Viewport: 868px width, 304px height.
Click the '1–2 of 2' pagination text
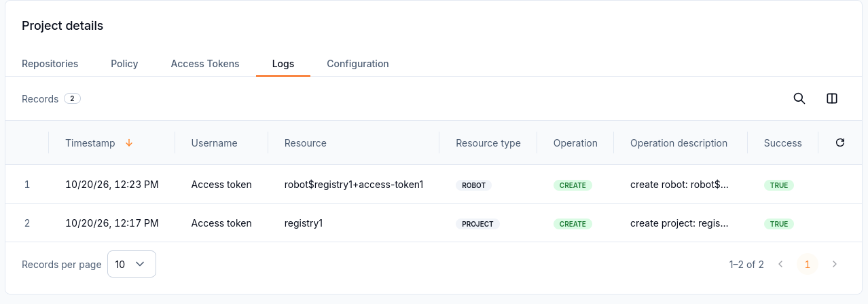(746, 265)
